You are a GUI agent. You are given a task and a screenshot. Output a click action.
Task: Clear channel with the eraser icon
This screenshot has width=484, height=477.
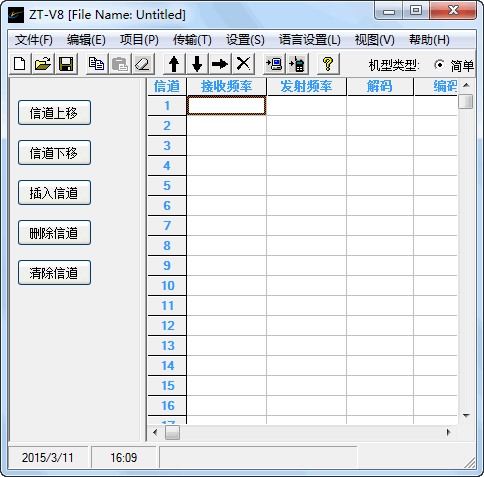coord(143,64)
